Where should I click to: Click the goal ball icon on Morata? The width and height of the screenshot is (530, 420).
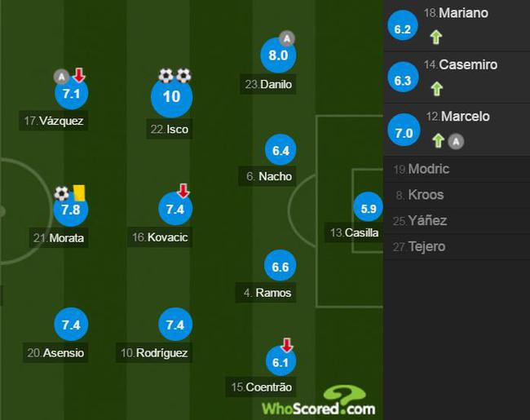pyautogui.click(x=62, y=193)
